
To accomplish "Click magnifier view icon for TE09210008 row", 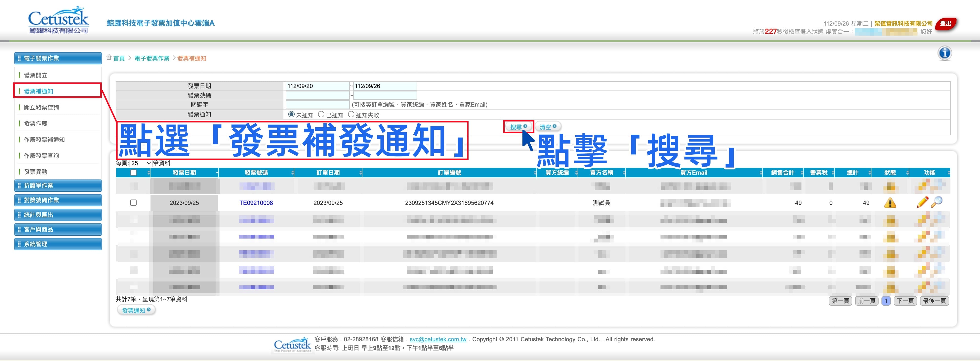I will coord(937,202).
